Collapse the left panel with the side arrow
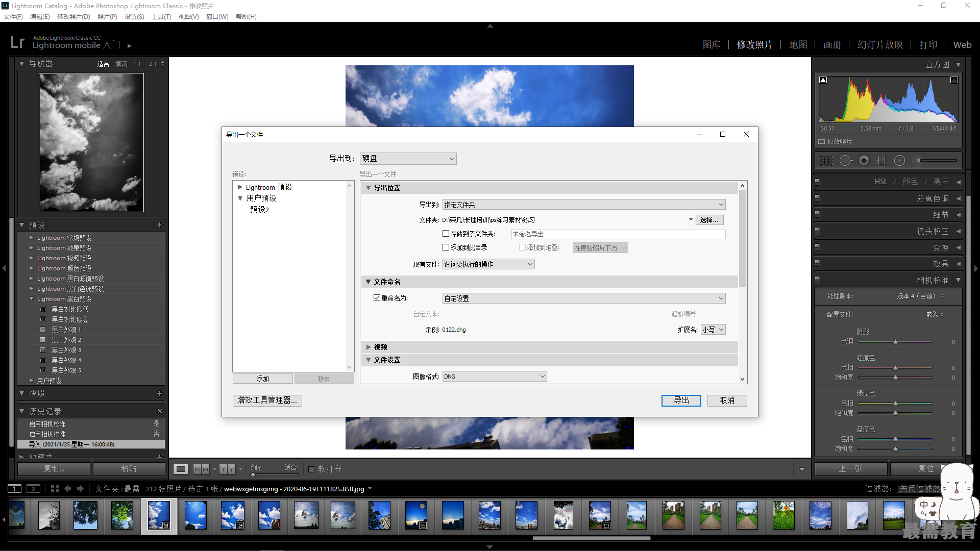Screen dimensions: 980x551 click(4, 268)
